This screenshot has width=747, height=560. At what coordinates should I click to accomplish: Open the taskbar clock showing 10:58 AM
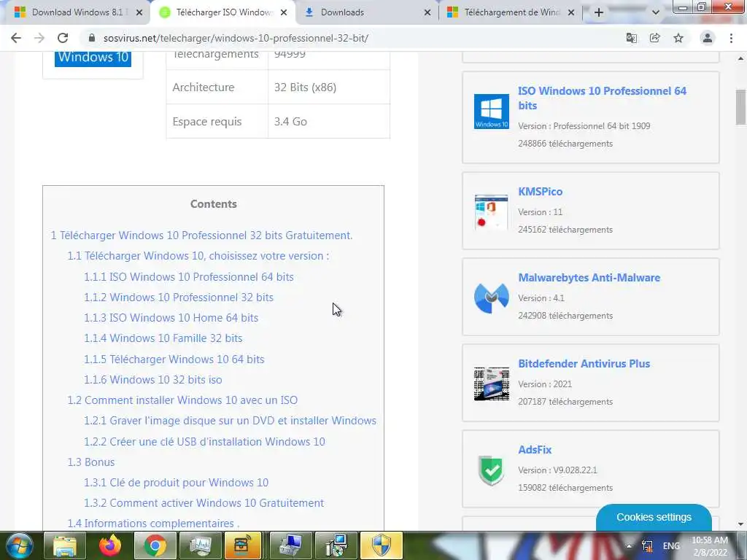(x=710, y=546)
